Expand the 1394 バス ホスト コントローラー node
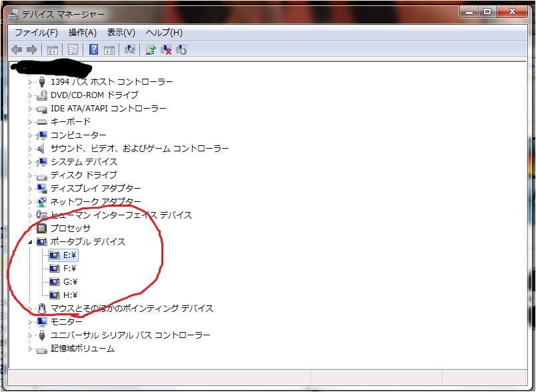 point(30,82)
